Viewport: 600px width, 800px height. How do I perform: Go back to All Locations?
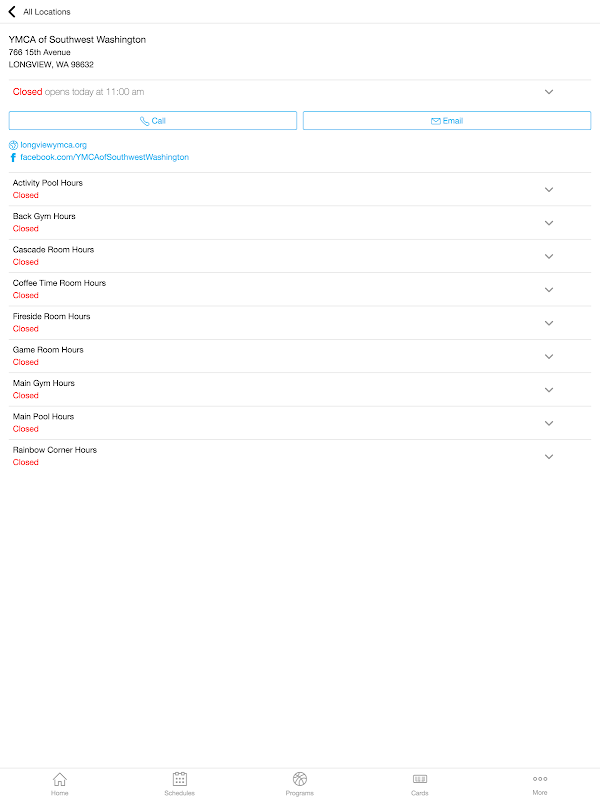tap(12, 11)
